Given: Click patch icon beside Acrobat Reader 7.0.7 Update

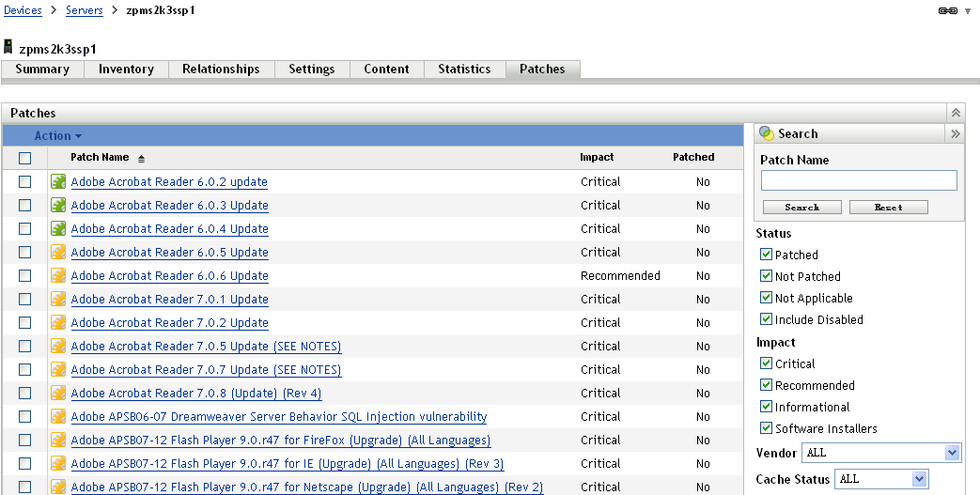Looking at the screenshot, I should tap(58, 369).
